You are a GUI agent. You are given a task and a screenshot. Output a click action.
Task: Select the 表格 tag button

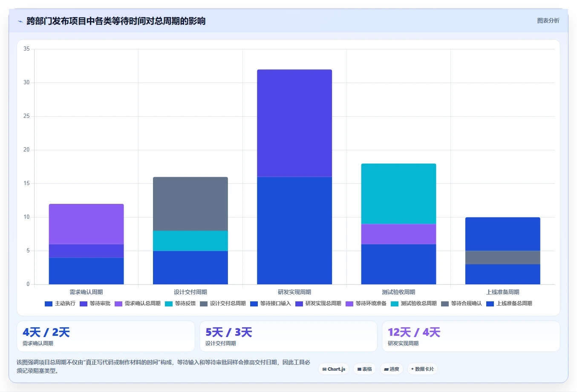[x=364, y=369]
